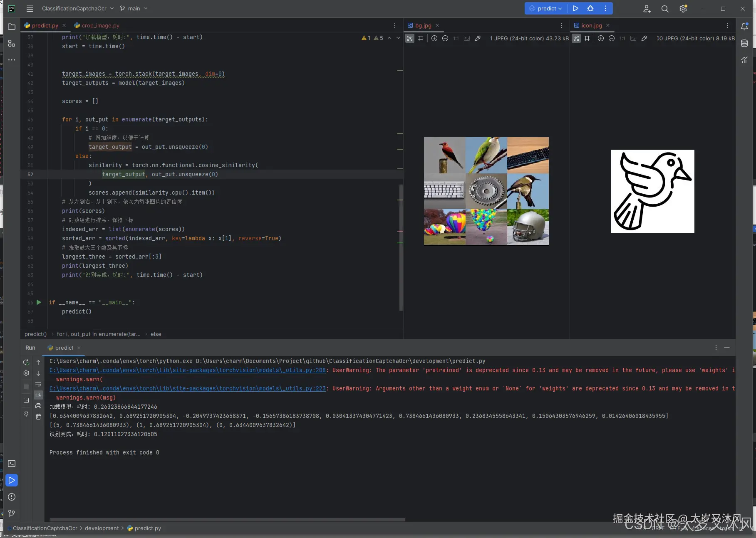Zoom in on icon.jpg
This screenshot has width=756, height=538.
(x=601, y=38)
